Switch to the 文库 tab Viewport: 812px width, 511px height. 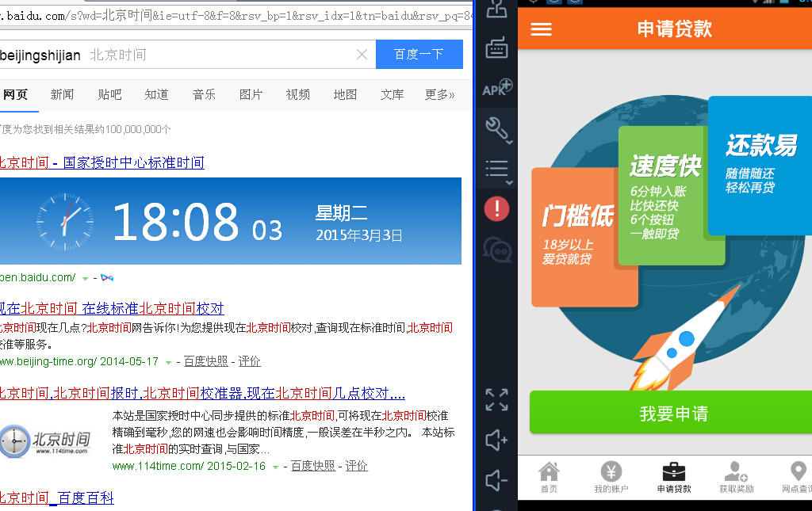pos(392,94)
